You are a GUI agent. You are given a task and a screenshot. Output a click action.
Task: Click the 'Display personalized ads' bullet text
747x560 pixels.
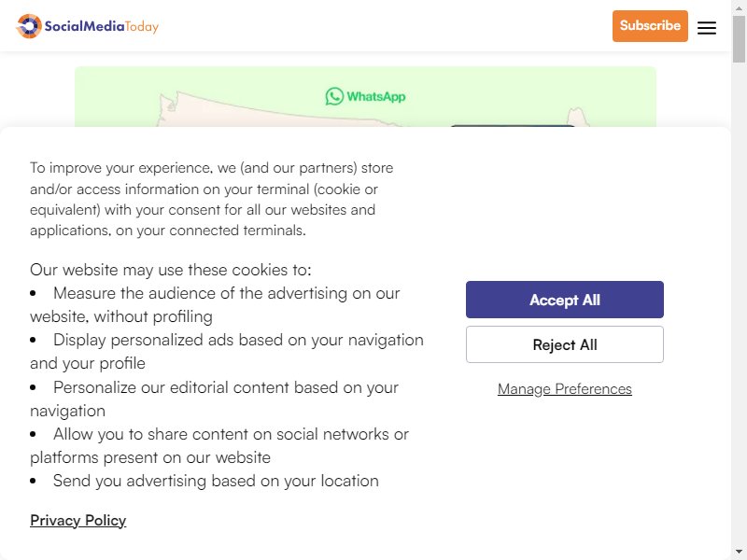click(227, 352)
